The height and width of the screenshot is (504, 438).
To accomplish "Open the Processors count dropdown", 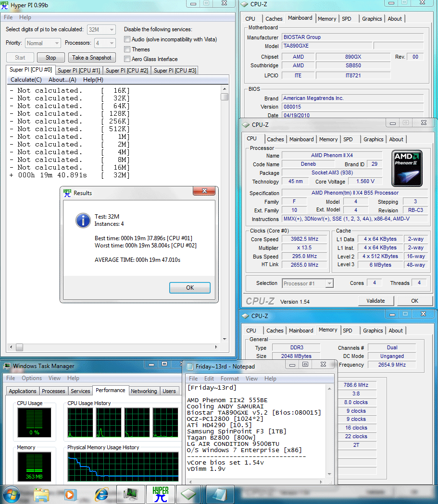I will [105, 43].
